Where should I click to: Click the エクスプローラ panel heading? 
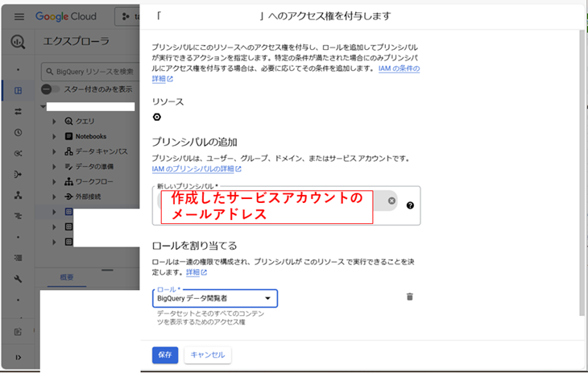77,41
